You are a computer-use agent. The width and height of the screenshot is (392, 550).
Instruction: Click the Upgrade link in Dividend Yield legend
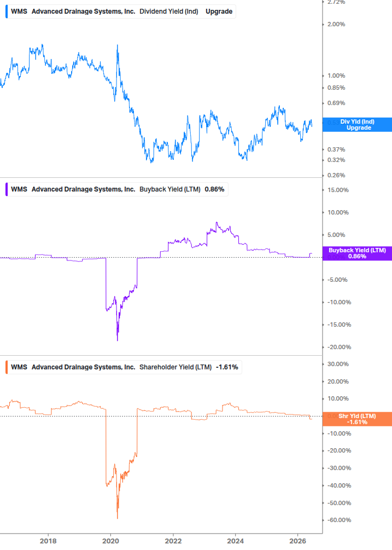click(x=219, y=11)
